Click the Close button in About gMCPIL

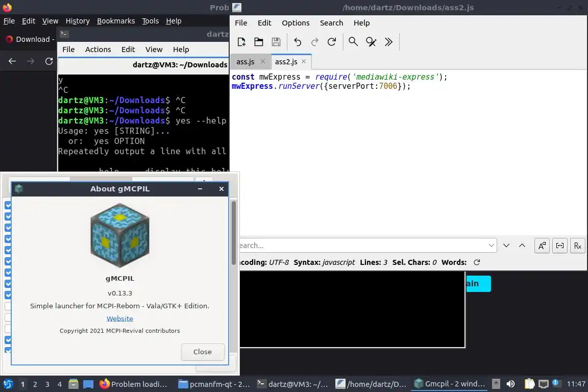pyautogui.click(x=203, y=352)
